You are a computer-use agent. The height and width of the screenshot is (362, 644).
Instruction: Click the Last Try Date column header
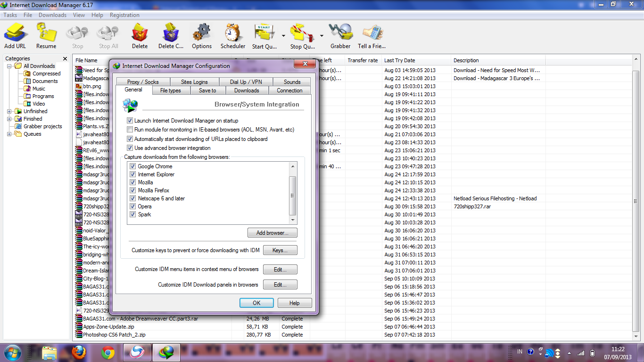(x=416, y=60)
